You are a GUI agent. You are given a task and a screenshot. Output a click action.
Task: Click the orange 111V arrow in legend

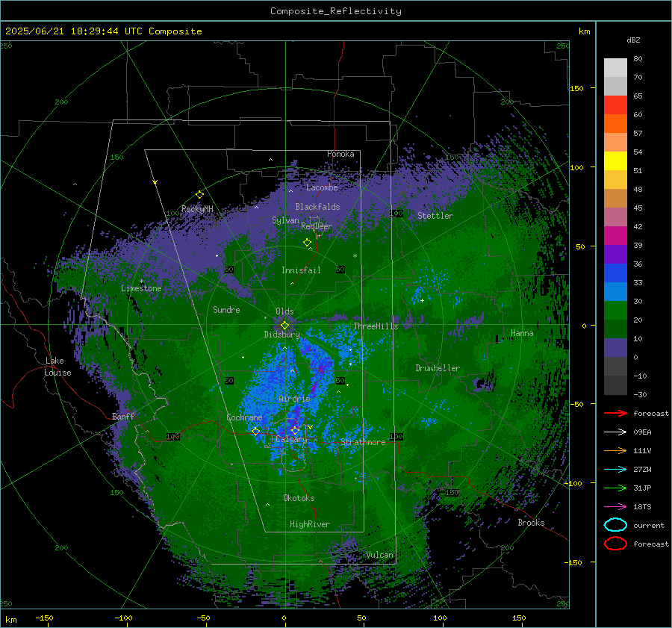click(615, 450)
